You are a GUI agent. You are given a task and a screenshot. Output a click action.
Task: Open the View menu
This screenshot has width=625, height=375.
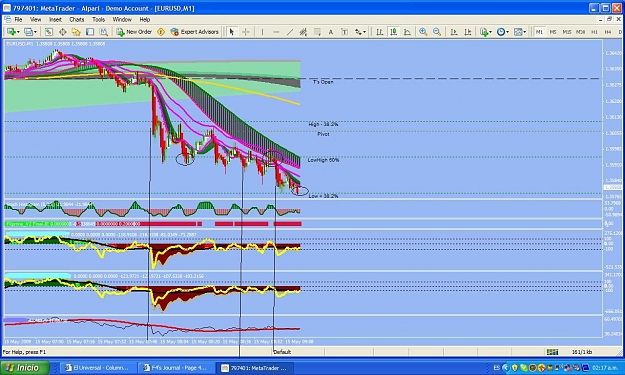(35, 19)
